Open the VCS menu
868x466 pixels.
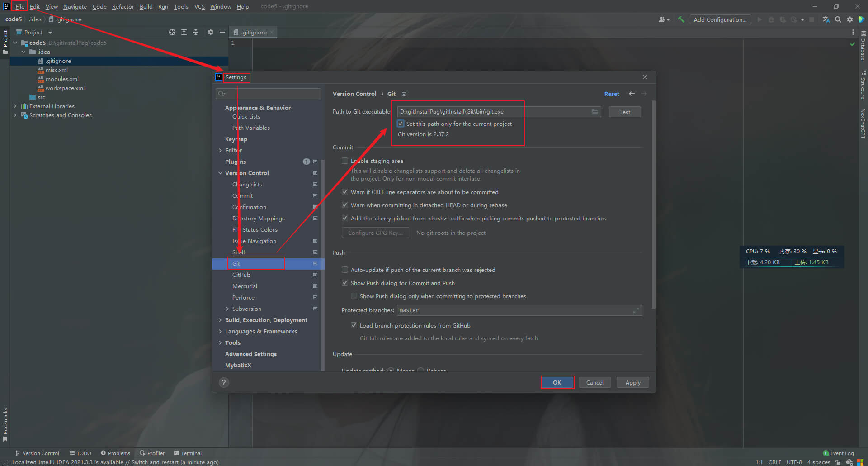coord(199,6)
